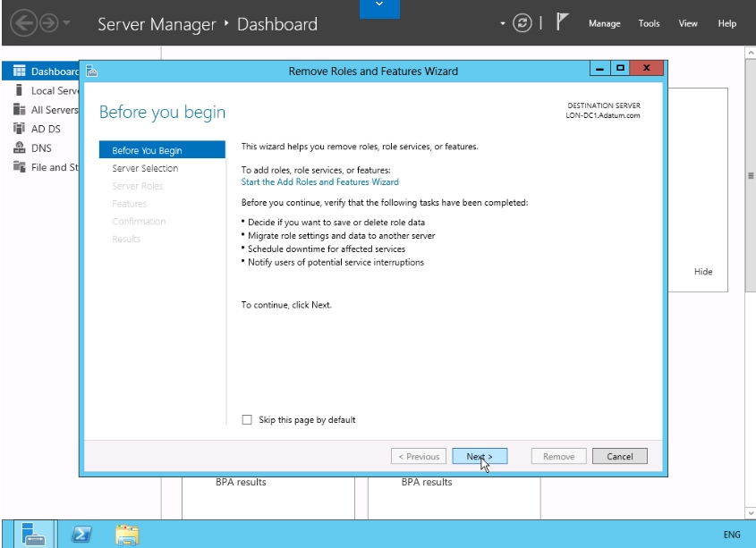Click the Before you begin heading
Image resolution: width=756 pixels, height=548 pixels.
162,112
